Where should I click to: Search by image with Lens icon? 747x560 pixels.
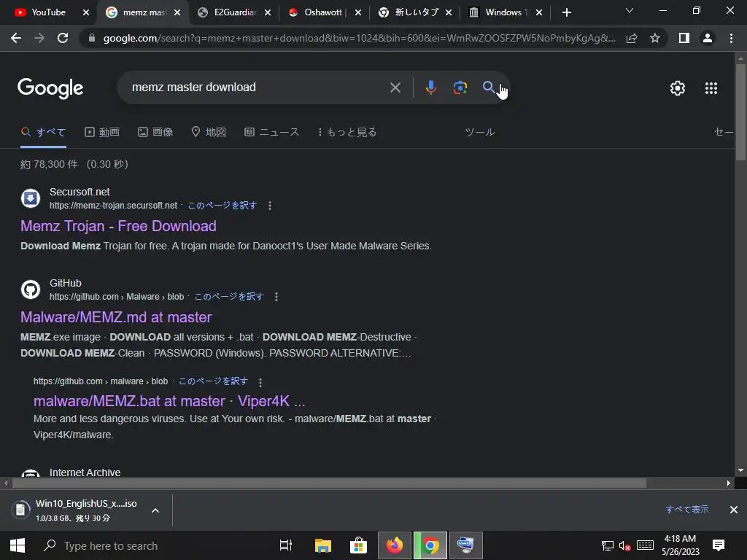tap(460, 87)
